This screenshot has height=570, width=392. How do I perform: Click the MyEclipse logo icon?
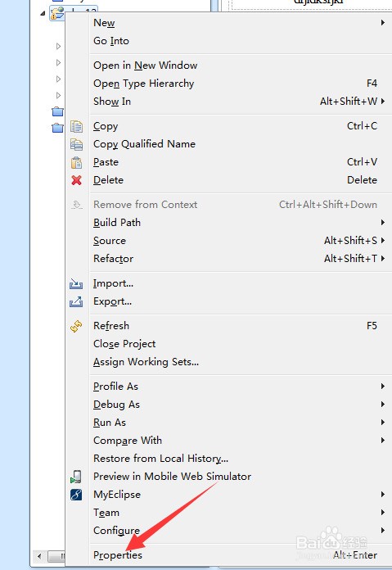[76, 495]
